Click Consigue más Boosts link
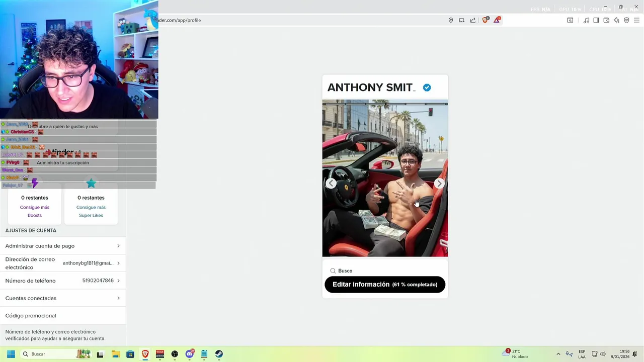Image resolution: width=644 pixels, height=362 pixels. click(x=35, y=211)
